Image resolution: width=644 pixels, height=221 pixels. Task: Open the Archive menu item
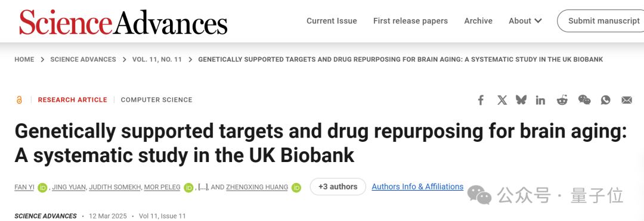pyautogui.click(x=478, y=21)
